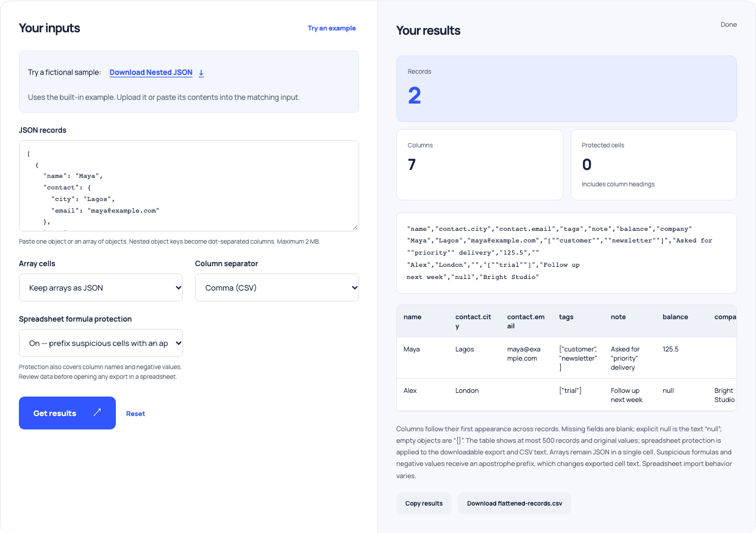
Task: Click the null balance cell
Action: (x=682, y=395)
